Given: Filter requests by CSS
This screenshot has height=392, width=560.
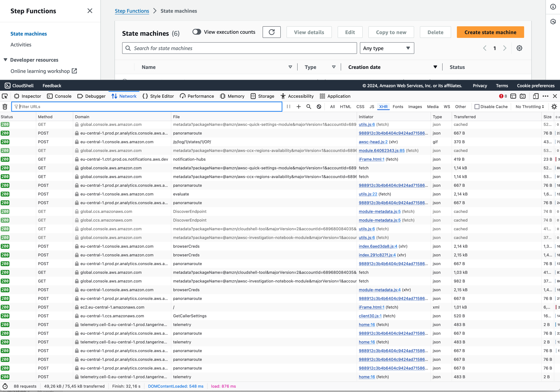Looking at the screenshot, I should (x=360, y=107).
